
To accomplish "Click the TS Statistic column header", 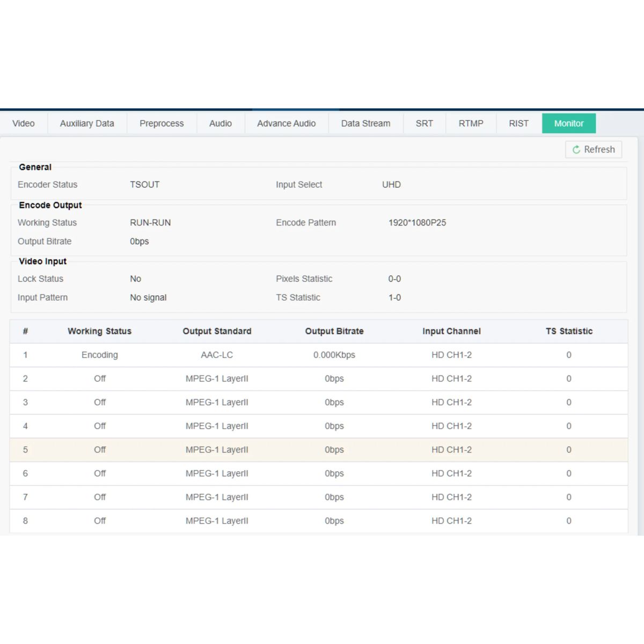I will (x=569, y=331).
